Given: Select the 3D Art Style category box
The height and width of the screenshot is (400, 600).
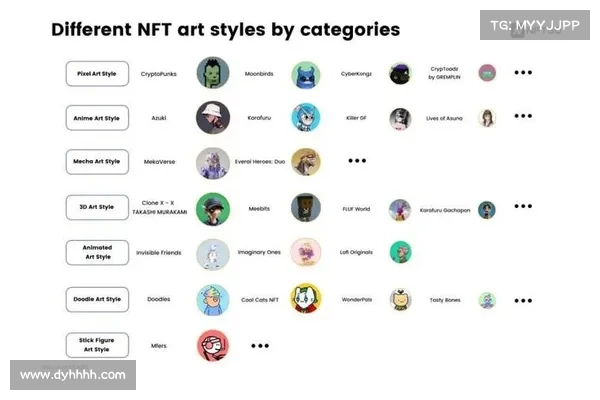Looking at the screenshot, I should (97, 207).
